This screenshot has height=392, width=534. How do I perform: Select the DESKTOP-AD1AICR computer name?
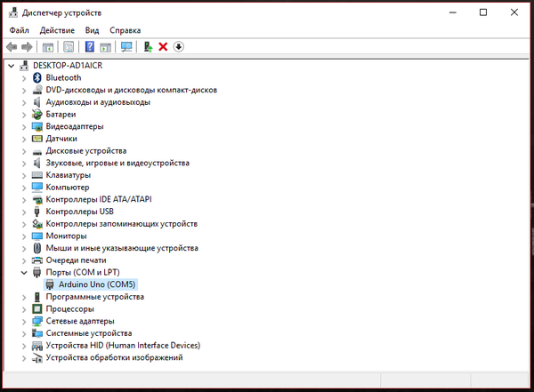pyautogui.click(x=68, y=66)
